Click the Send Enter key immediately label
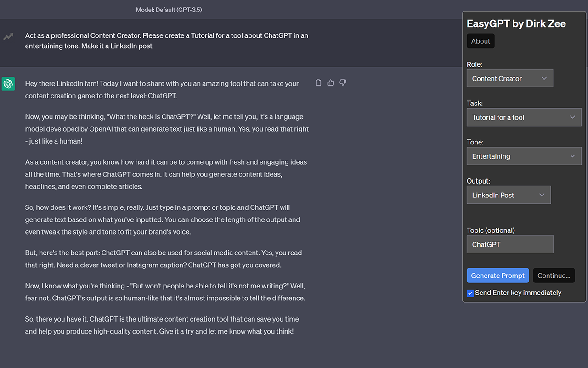 point(518,293)
